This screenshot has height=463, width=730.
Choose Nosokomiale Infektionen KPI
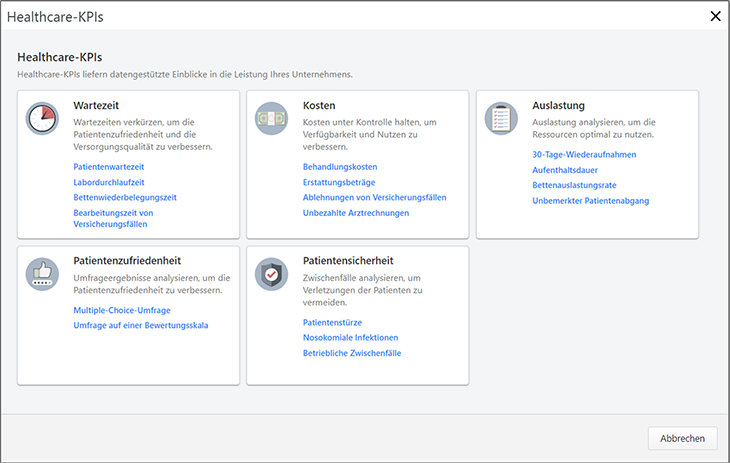click(x=352, y=338)
